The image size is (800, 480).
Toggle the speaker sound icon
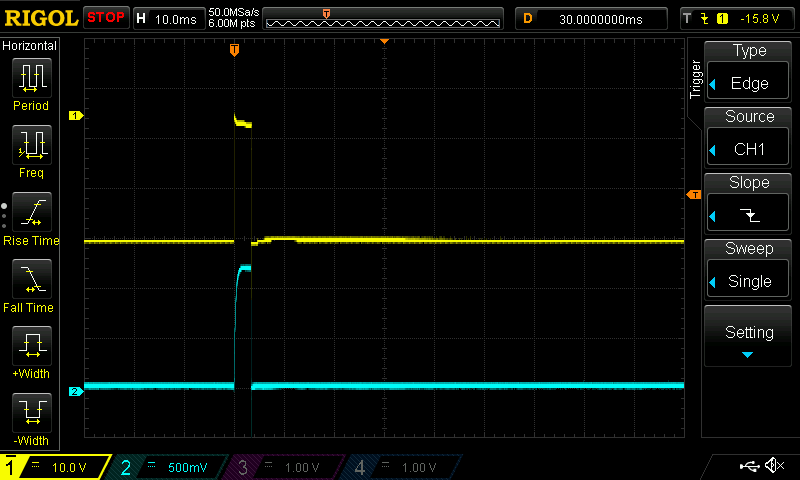pyautogui.click(x=773, y=466)
